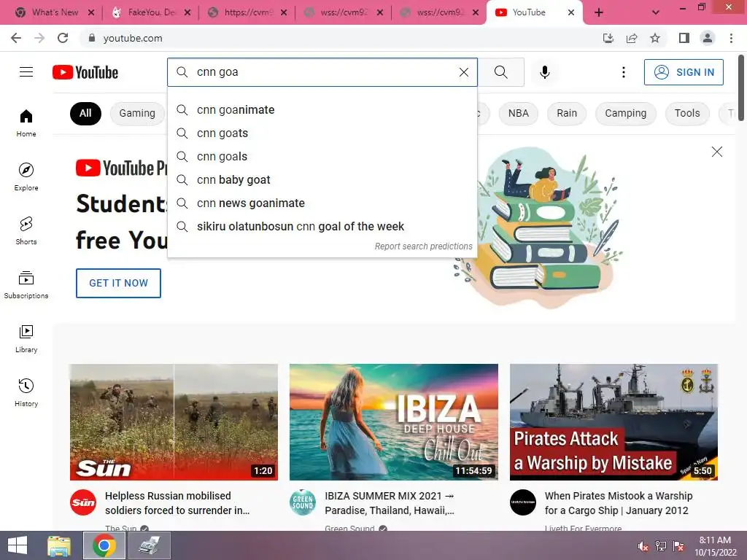Switch to the FakeYou tab
Viewport: 747px width, 560px height.
(150, 12)
